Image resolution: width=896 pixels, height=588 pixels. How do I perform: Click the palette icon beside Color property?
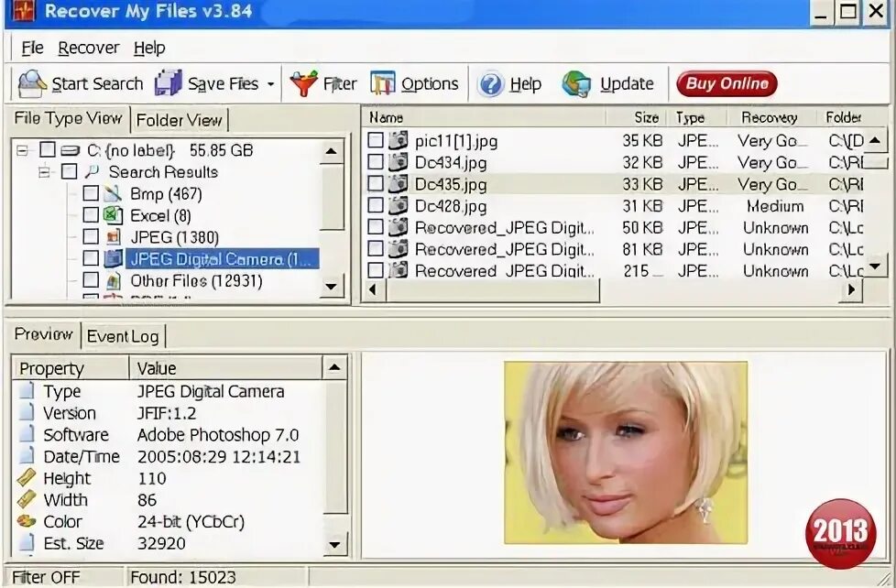pyautogui.click(x=27, y=521)
